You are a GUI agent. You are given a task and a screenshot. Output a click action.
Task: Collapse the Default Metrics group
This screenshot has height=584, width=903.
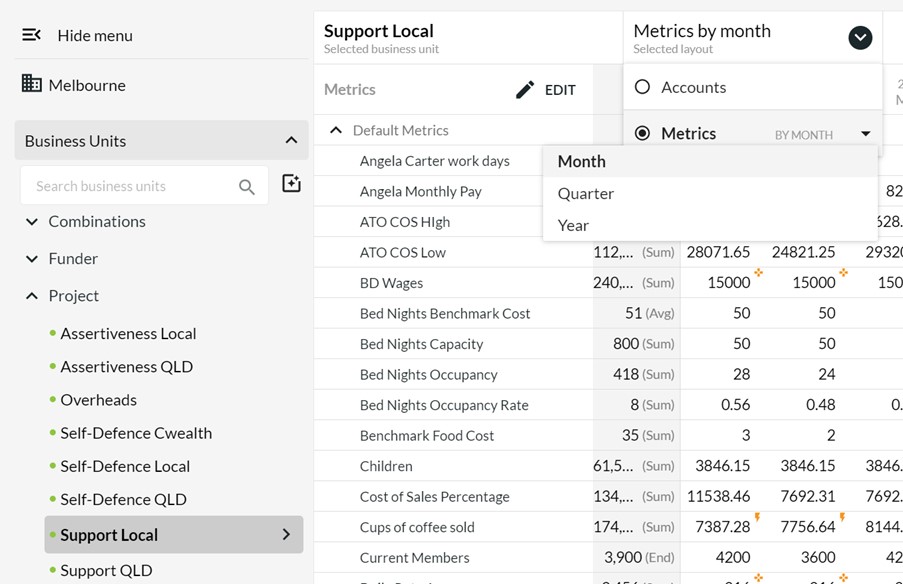coord(336,130)
